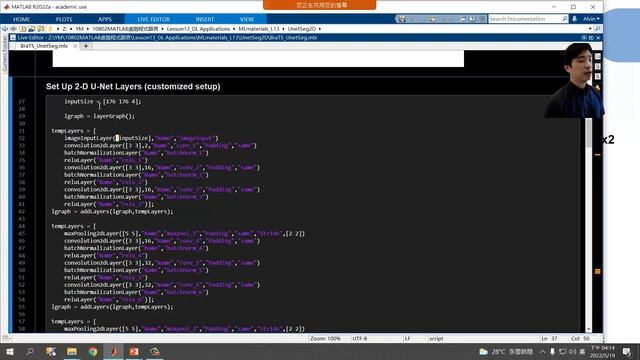This screenshot has width=640, height=360.
Task: Open Google Chrome from taskbar
Action: pyautogui.click(x=93, y=351)
